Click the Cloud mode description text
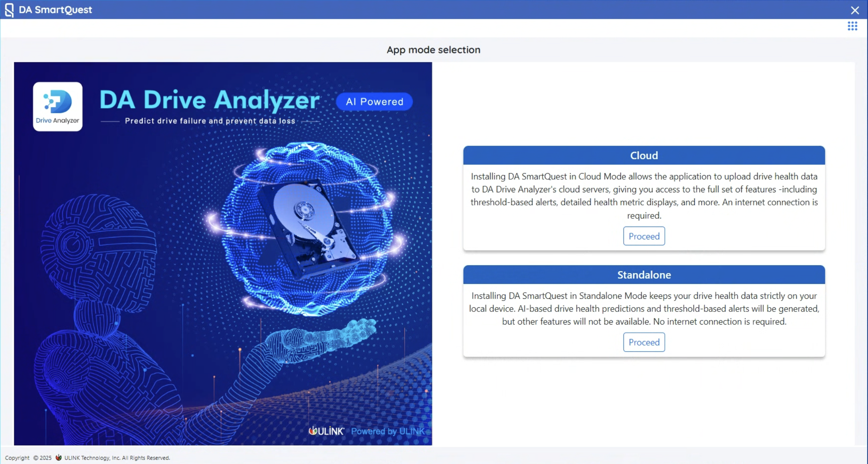Image resolution: width=868 pixels, height=464 pixels. (644, 196)
